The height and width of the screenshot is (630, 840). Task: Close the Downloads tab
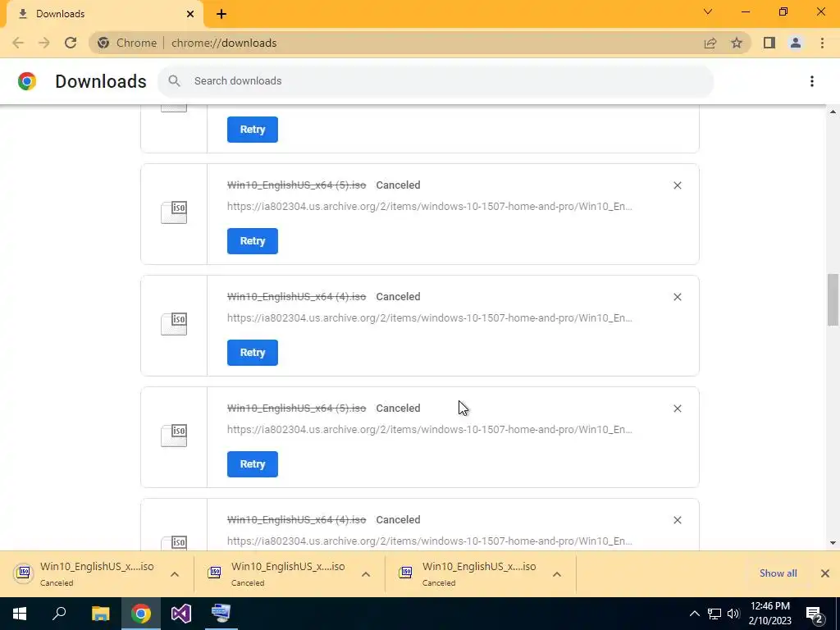[x=190, y=14]
